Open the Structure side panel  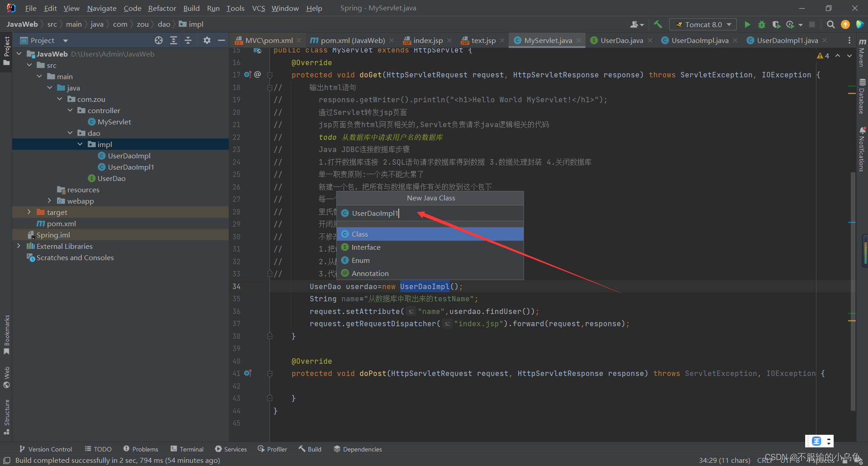click(x=6, y=417)
